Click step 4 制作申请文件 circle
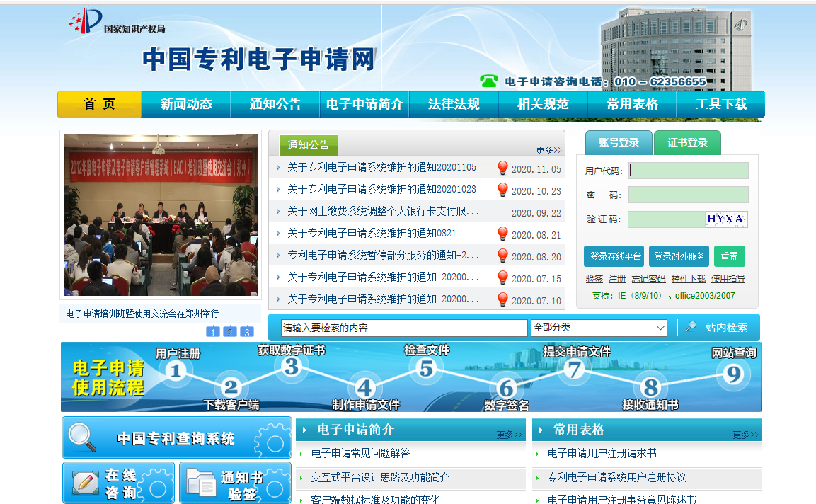The width and height of the screenshot is (816, 504). pos(364,388)
